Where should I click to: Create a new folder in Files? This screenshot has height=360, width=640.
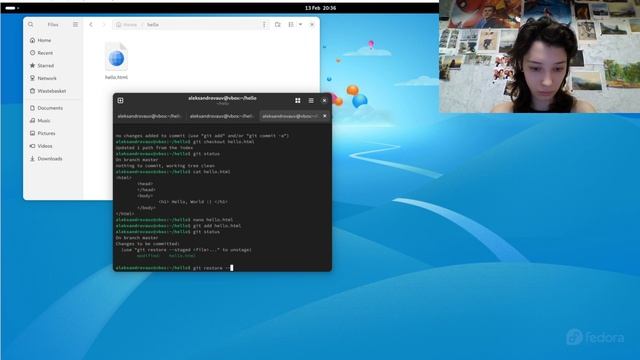278,24
